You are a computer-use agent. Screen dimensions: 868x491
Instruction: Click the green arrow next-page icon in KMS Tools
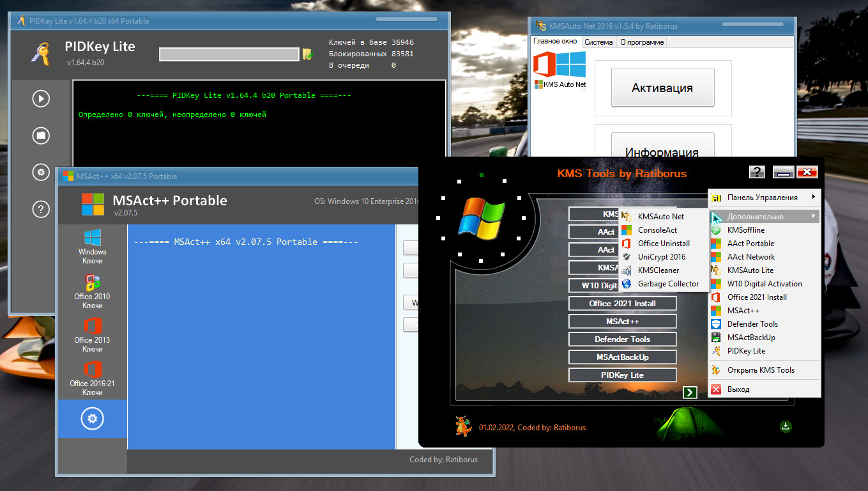(x=689, y=392)
